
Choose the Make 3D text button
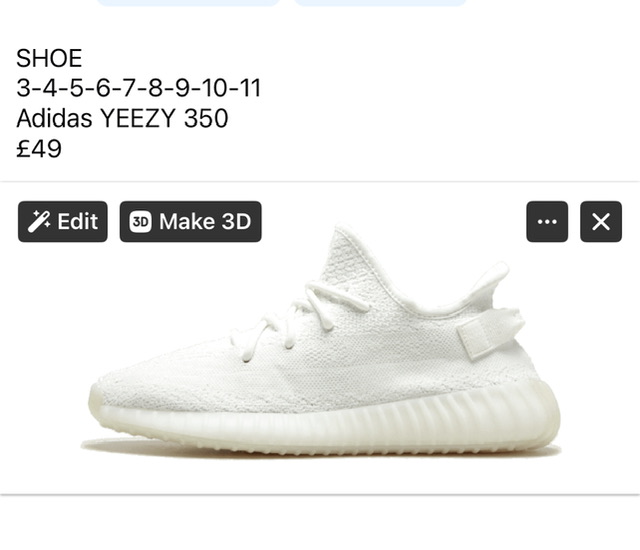click(205, 222)
